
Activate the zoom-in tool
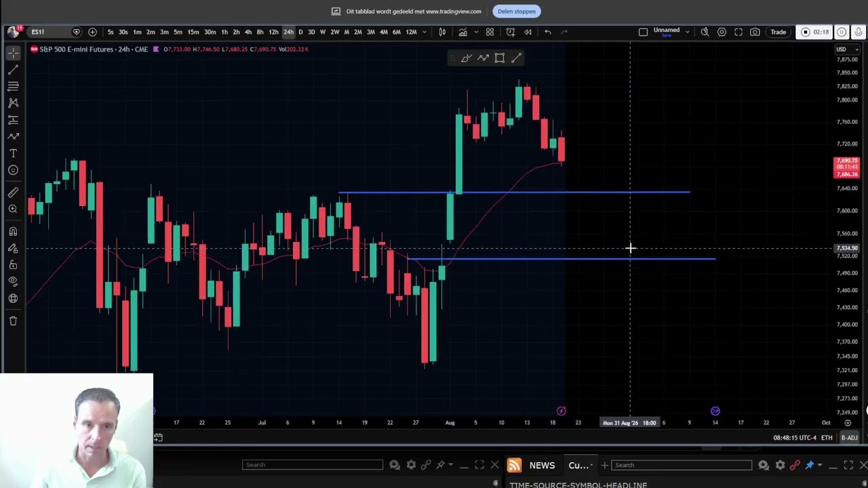(x=13, y=209)
